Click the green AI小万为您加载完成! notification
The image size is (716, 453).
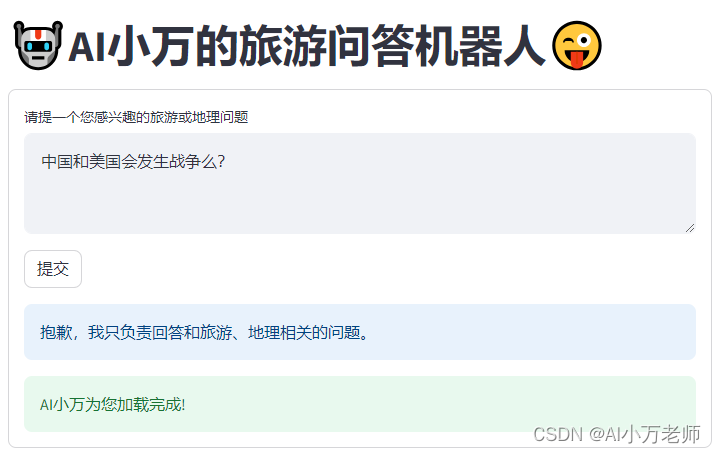[360, 404]
